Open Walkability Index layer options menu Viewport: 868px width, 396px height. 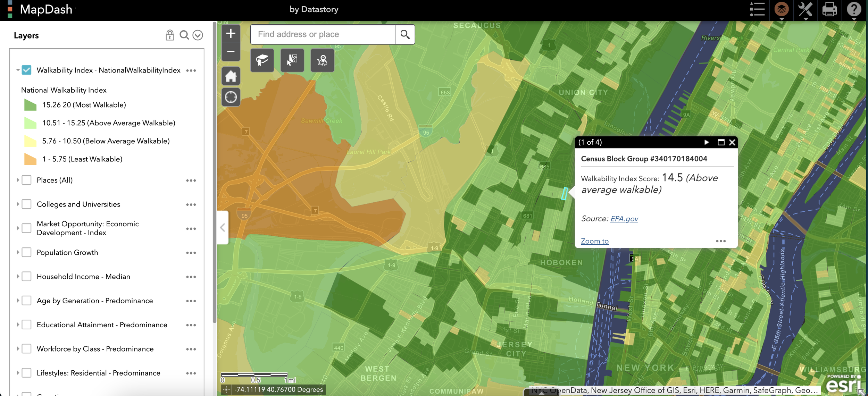(191, 70)
